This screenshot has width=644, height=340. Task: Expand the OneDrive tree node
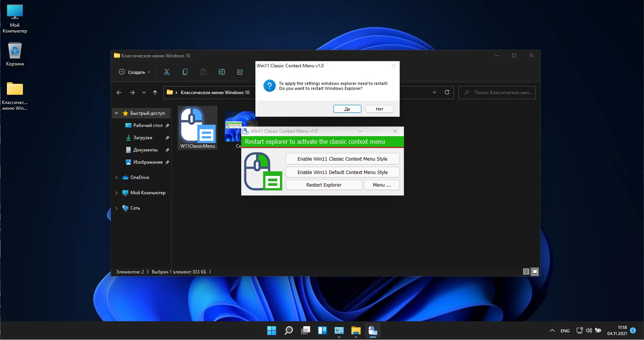tap(117, 177)
